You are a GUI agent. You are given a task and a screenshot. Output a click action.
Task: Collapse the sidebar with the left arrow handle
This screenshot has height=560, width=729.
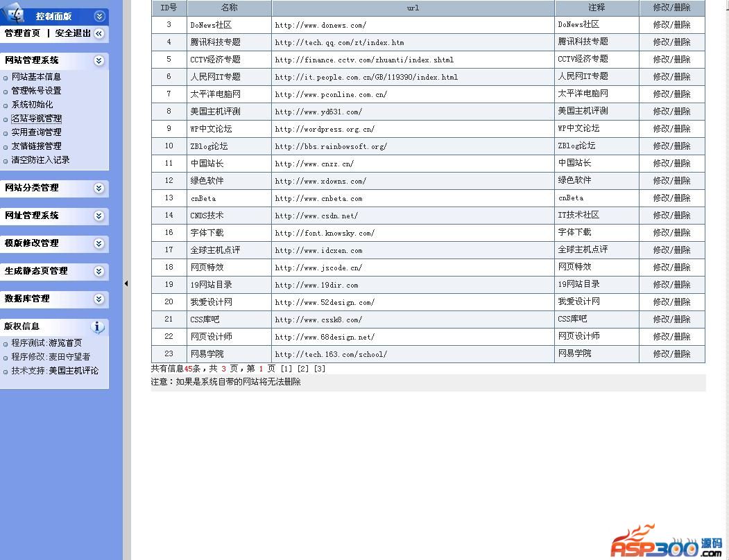[126, 283]
